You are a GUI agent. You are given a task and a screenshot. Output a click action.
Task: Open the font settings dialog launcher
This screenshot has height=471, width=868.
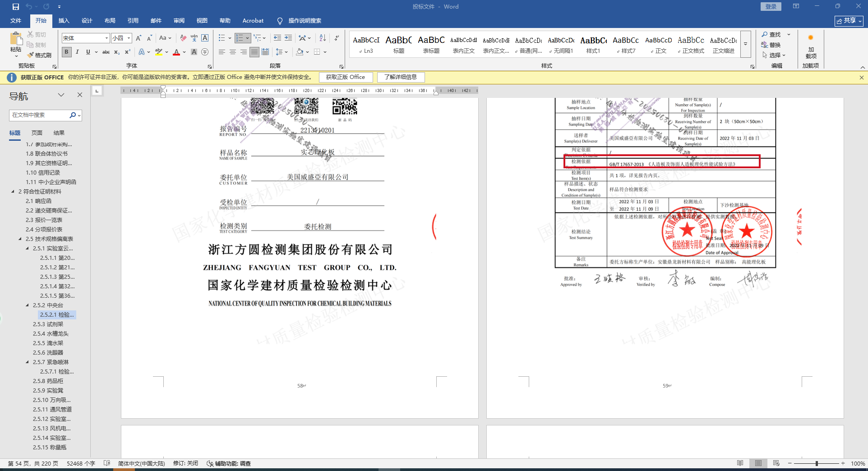210,67
